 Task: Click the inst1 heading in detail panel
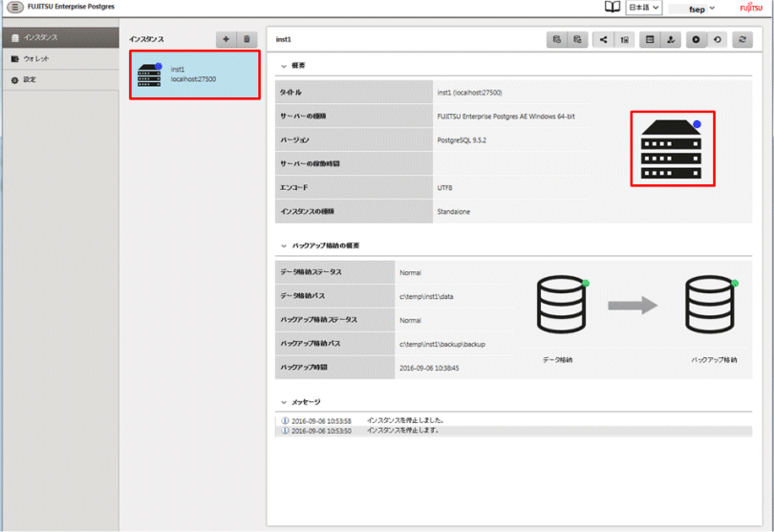[x=284, y=39]
